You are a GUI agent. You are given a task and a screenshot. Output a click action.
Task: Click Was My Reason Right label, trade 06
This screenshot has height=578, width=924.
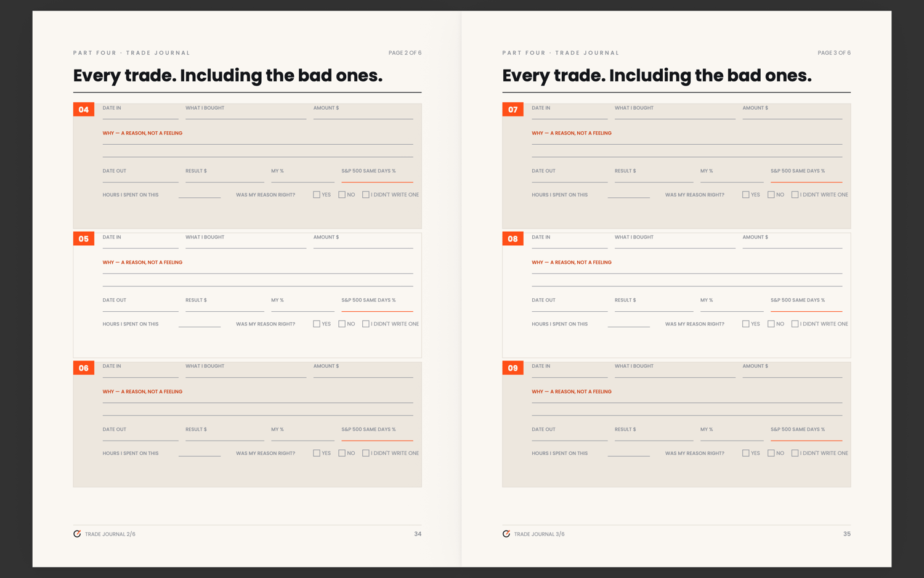pyautogui.click(x=265, y=454)
